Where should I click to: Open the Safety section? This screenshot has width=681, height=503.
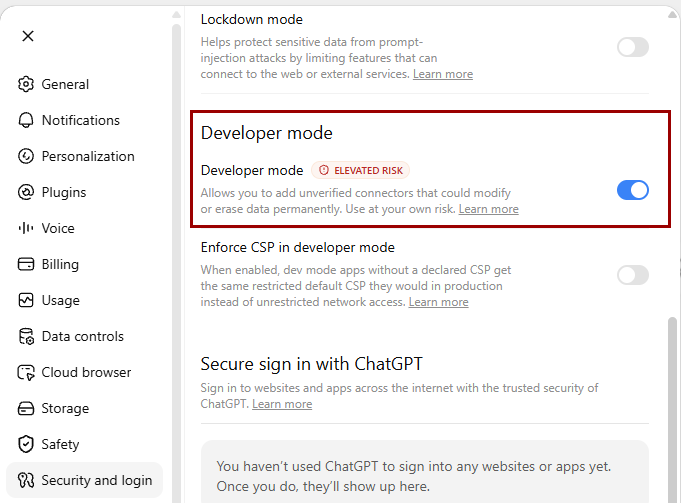coord(85,444)
